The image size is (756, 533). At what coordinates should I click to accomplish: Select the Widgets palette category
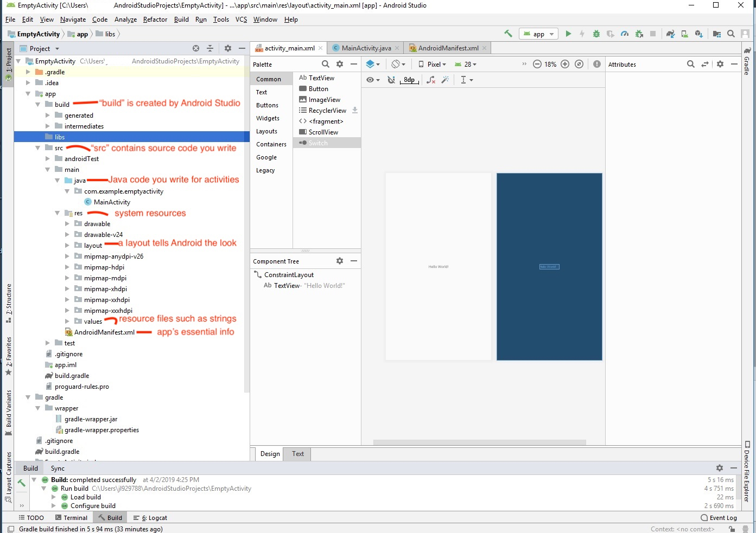click(268, 118)
